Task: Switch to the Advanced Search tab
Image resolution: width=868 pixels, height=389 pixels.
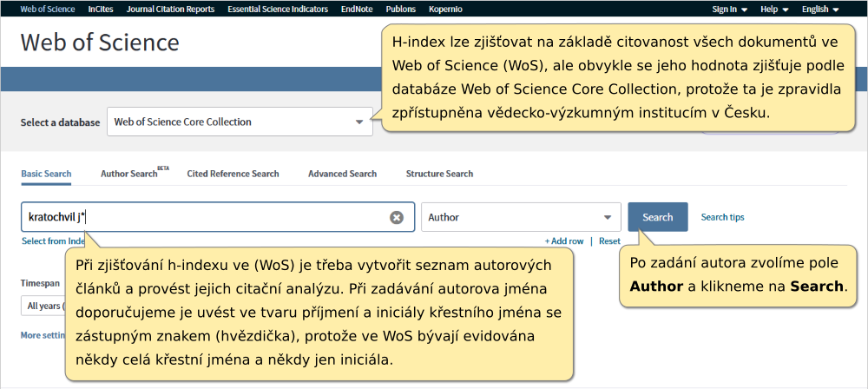Action: pyautogui.click(x=342, y=174)
